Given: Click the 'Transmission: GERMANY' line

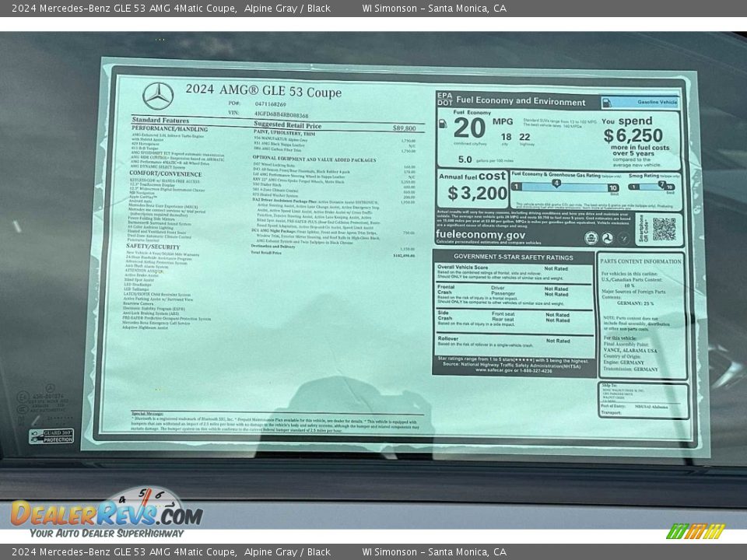Looking at the screenshot, I should (631, 369).
